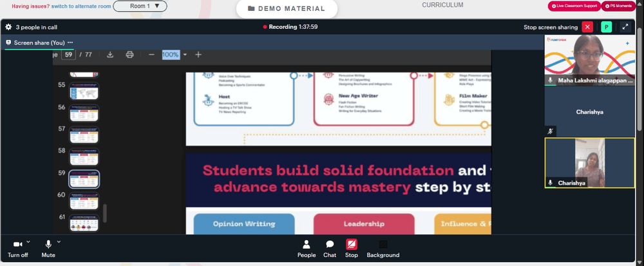Expand camera options chevron

[x=28, y=242]
